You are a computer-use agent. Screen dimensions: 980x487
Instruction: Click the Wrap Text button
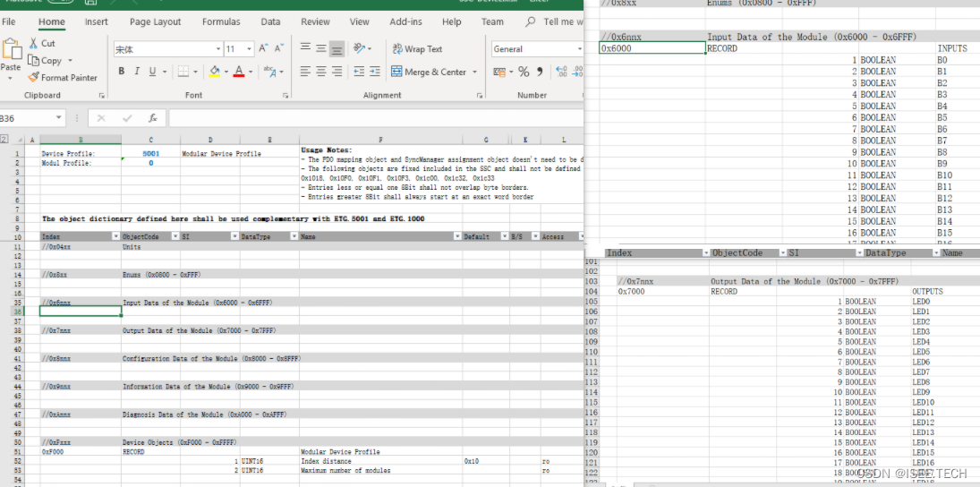click(x=417, y=48)
